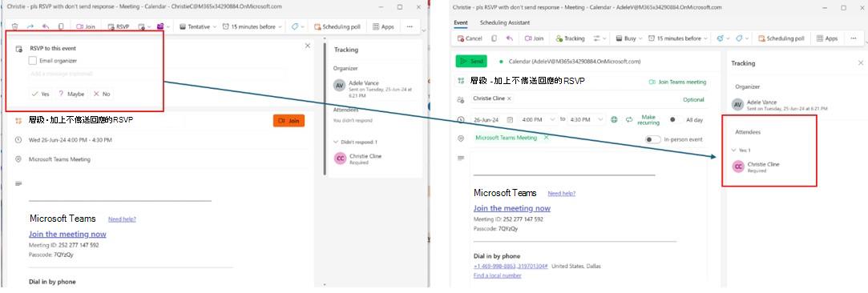Switch to the Event tab
This screenshot has height=293, width=868.
(x=461, y=22)
